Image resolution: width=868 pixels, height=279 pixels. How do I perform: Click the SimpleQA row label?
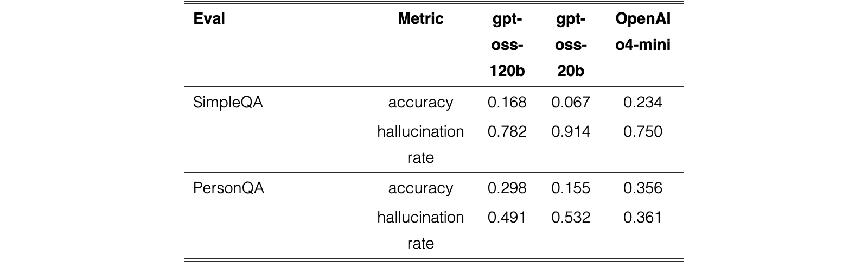coord(228,103)
